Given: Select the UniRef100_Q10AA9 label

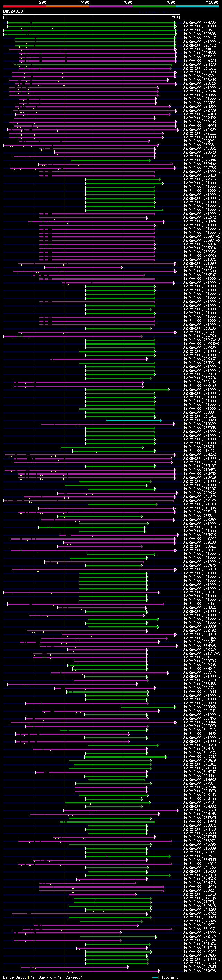Looking at the screenshot, I should click(199, 137).
